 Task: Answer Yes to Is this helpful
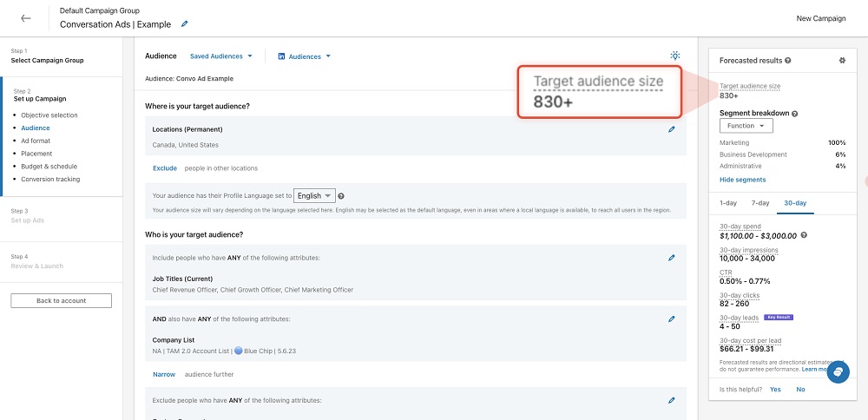click(775, 390)
